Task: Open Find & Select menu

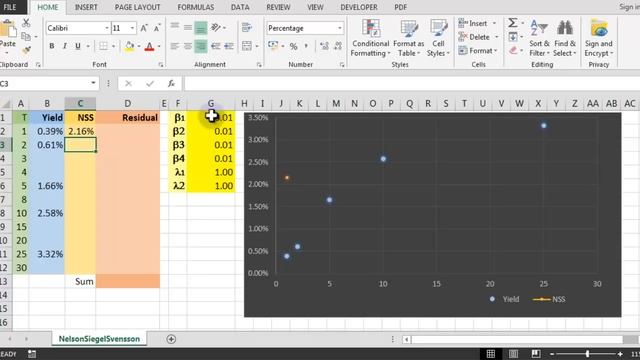Action: 565,38
